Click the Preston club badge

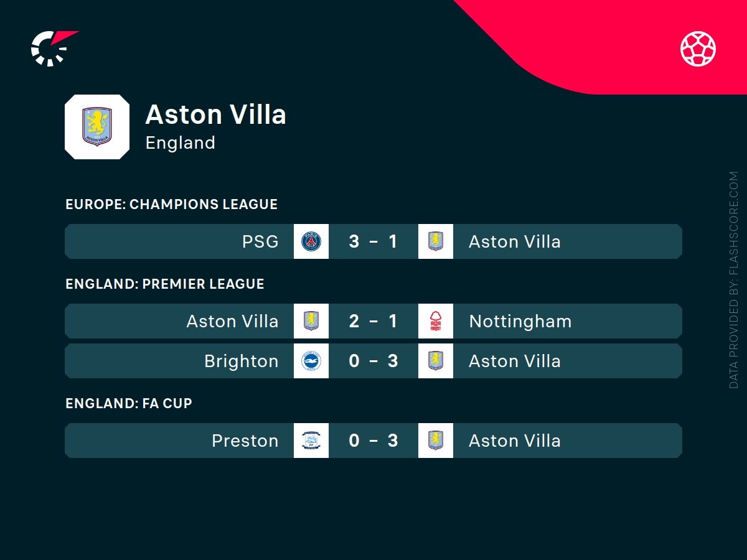click(x=311, y=441)
